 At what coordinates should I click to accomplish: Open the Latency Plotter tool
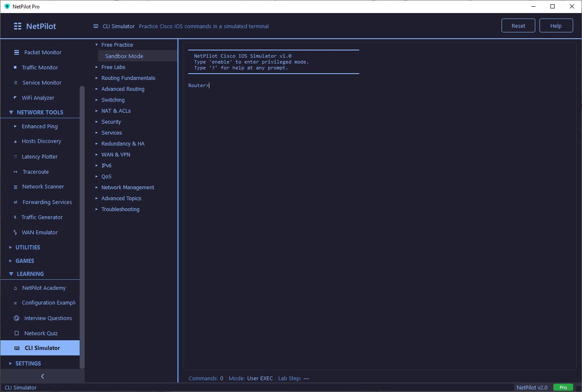[x=40, y=156]
